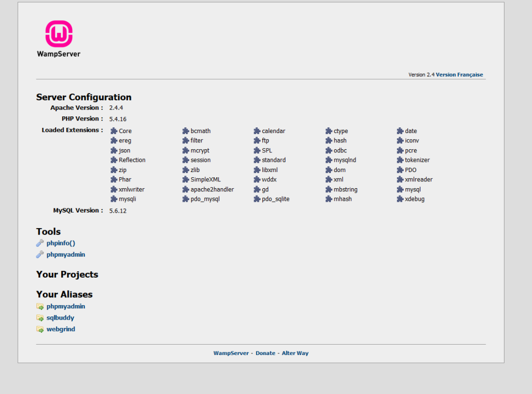Click the puzzle icon beside Core extension

(x=114, y=131)
